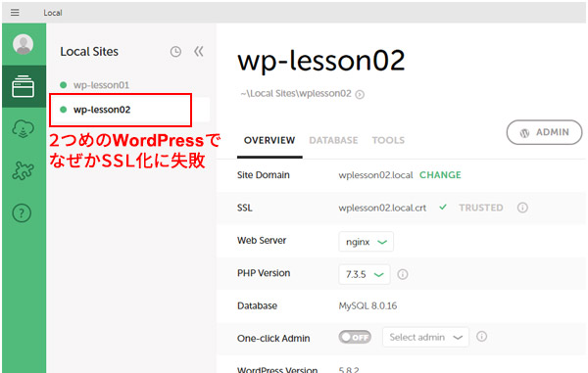The image size is (588, 373).
Task: Click the MySQL 8.0.16 database value
Action: pyautogui.click(x=367, y=306)
